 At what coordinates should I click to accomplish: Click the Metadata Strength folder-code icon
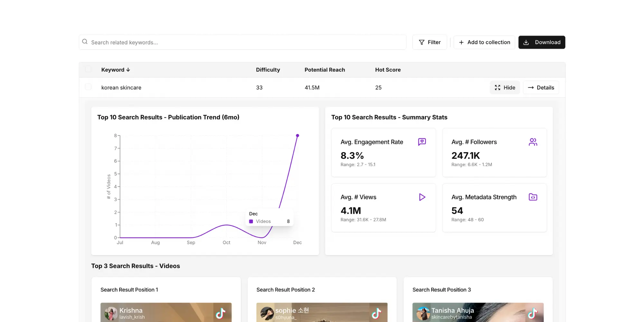point(533,197)
